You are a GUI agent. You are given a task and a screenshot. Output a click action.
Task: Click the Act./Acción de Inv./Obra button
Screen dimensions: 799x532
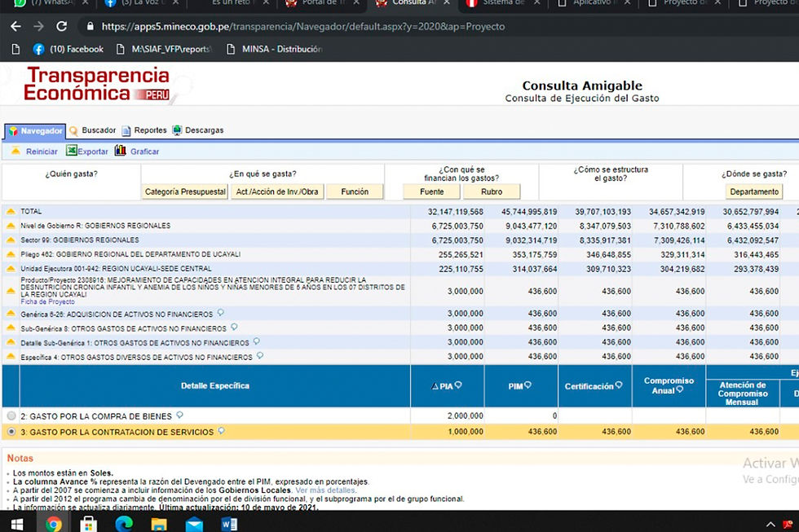pyautogui.click(x=277, y=192)
